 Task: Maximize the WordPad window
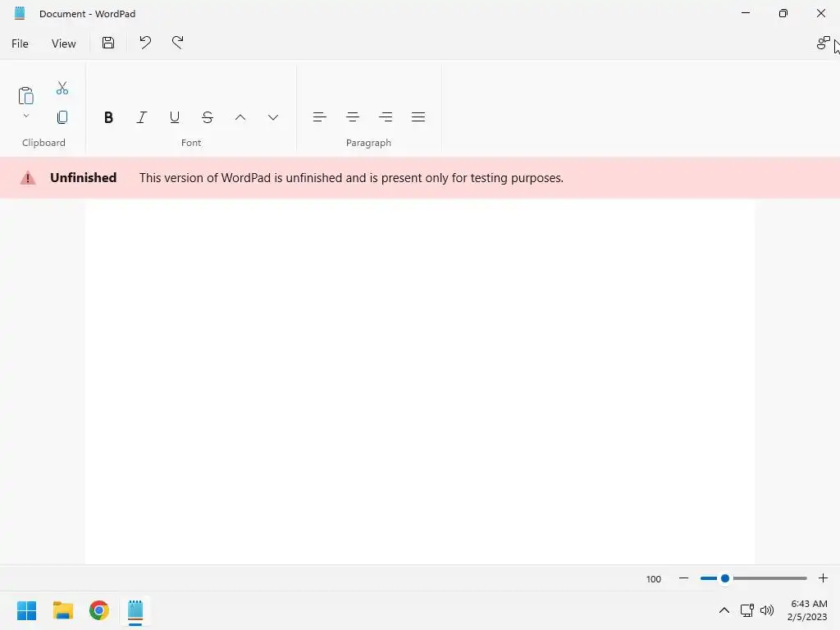783,13
